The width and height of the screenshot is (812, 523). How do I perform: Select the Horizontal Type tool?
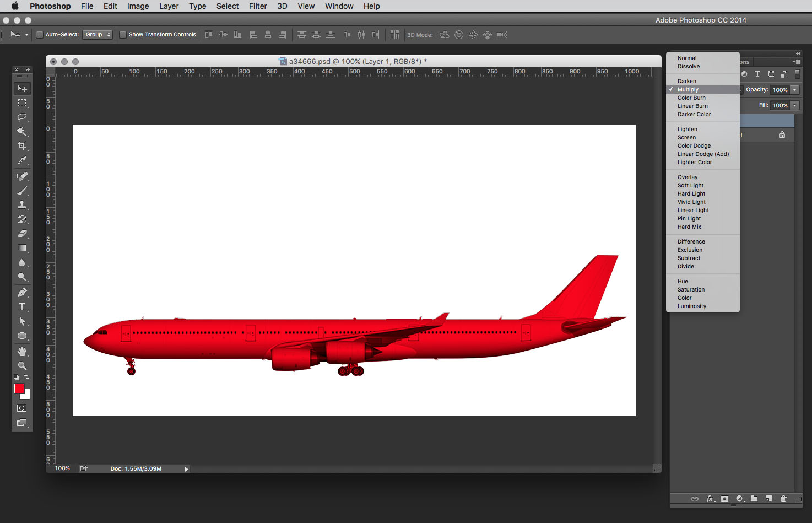pyautogui.click(x=22, y=307)
